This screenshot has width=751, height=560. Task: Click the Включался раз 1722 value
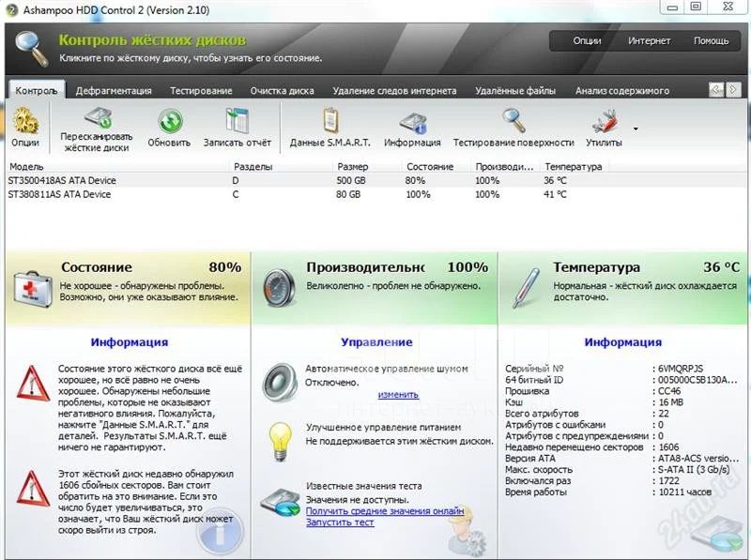click(669, 480)
